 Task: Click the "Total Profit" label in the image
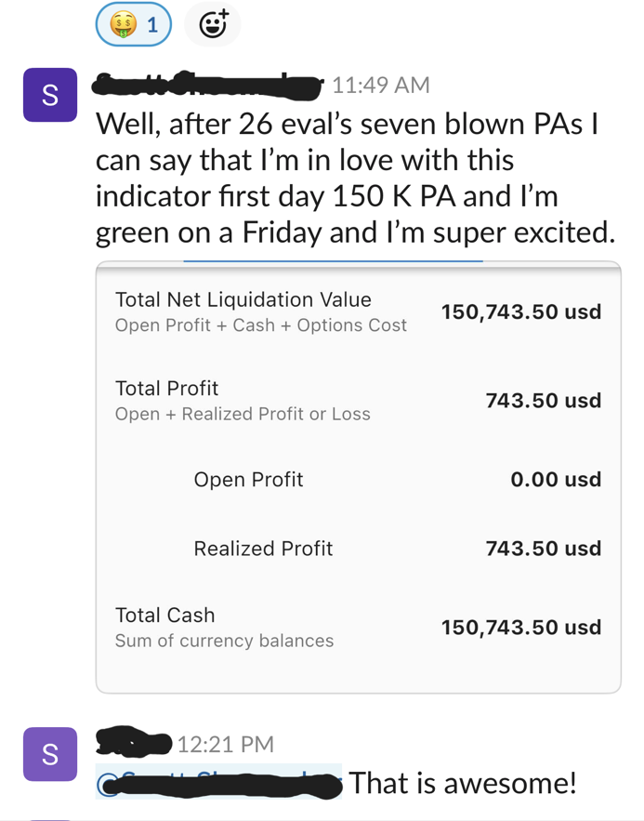[x=167, y=388]
